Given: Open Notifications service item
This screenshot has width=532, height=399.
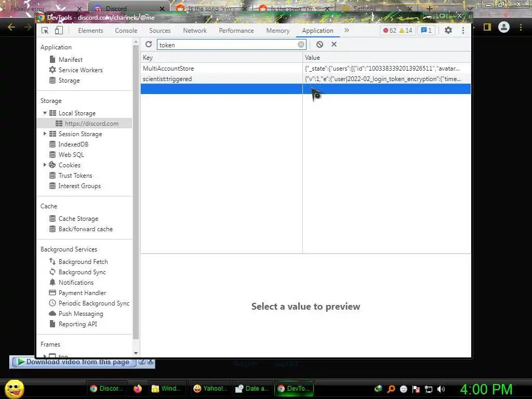Looking at the screenshot, I should point(76,282).
